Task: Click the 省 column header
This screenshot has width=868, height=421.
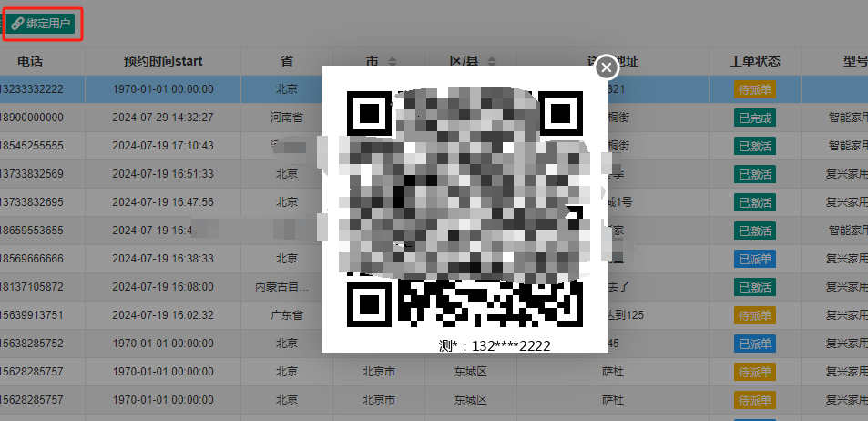Action: [x=287, y=61]
